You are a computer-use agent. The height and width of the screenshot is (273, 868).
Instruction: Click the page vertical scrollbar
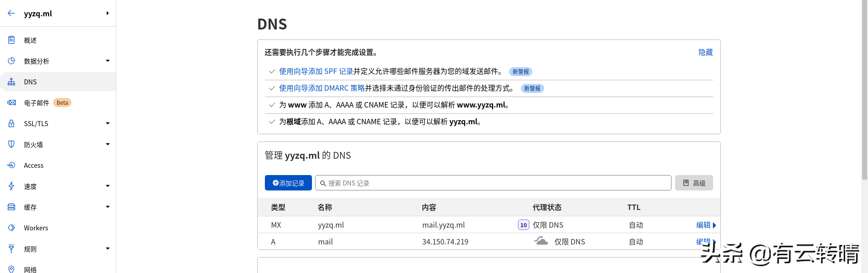[x=864, y=91]
